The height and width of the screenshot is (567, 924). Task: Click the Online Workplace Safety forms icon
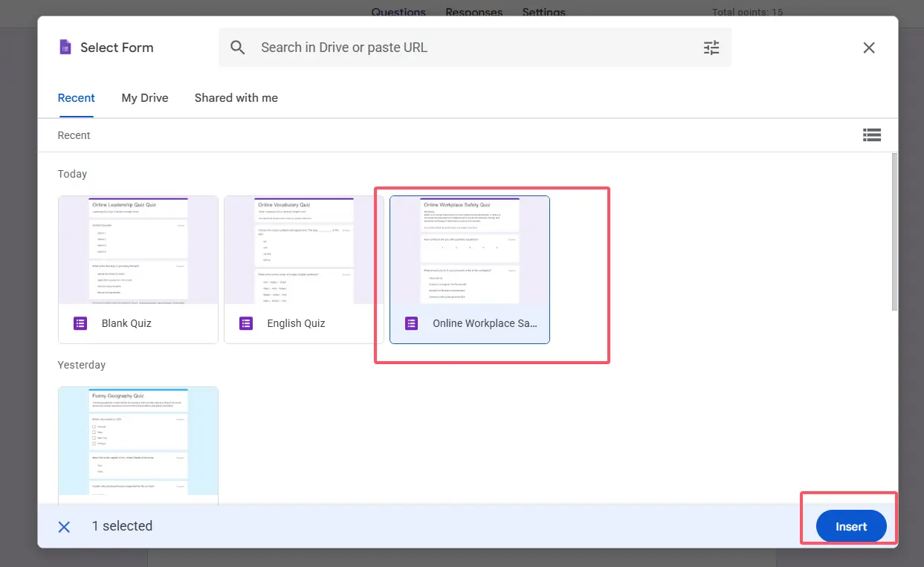click(411, 324)
